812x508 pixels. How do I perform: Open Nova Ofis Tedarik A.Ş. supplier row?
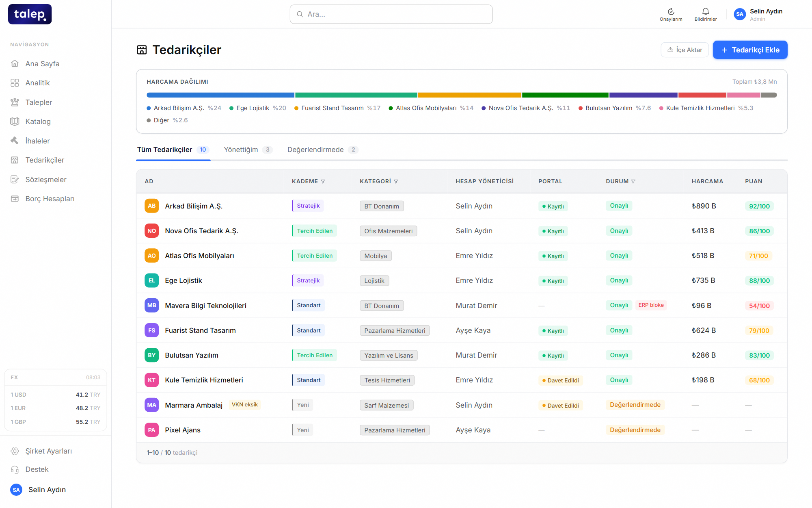(x=462, y=231)
